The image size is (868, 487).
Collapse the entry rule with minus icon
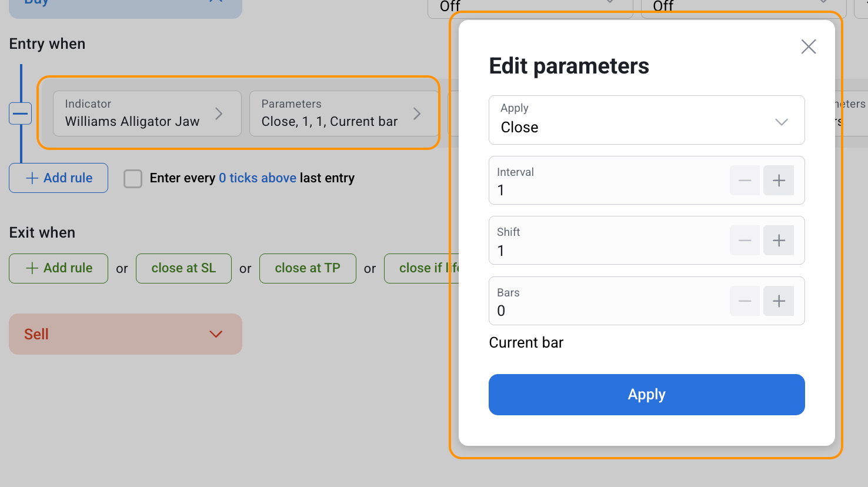[x=20, y=114]
